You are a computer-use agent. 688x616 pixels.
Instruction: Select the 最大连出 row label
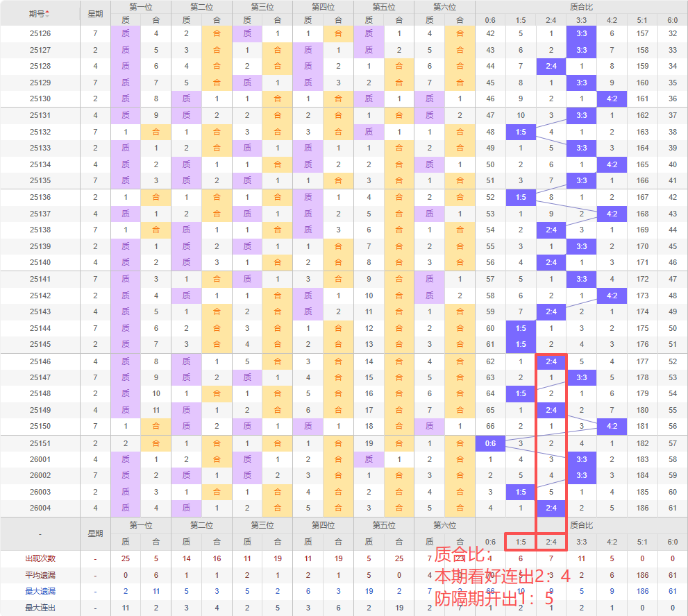(40, 608)
